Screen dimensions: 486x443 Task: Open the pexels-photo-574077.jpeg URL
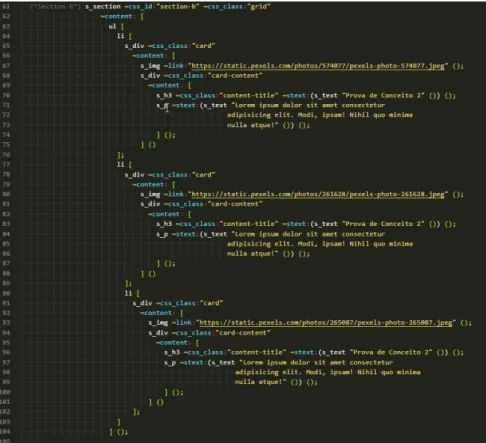(x=318, y=66)
